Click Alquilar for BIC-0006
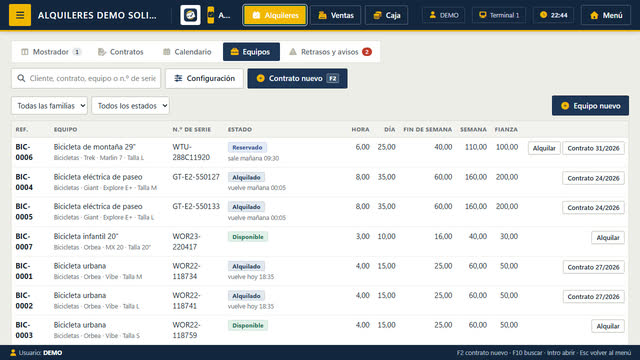This screenshot has width=640, height=360. tap(544, 148)
